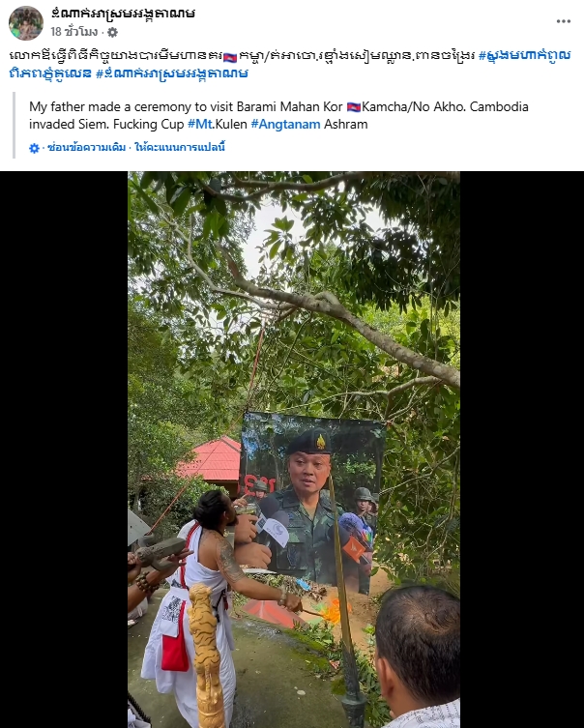Click the black letterbox area left of video

point(64,450)
